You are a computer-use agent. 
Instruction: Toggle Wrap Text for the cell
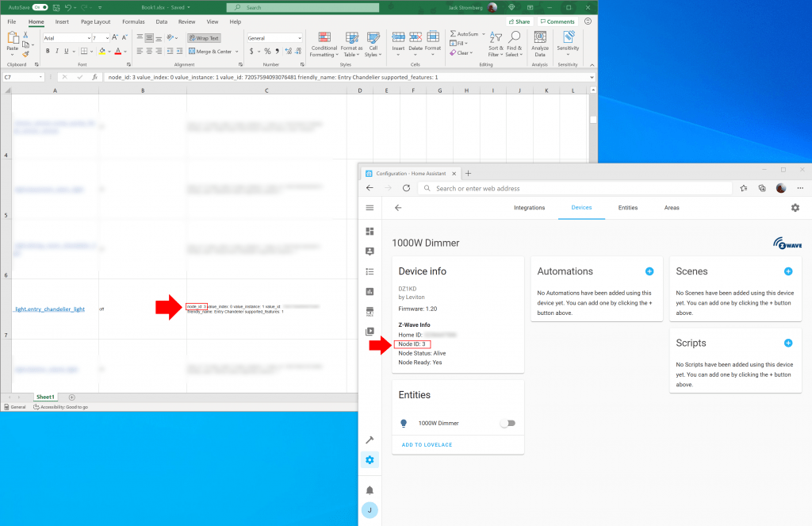(203, 37)
